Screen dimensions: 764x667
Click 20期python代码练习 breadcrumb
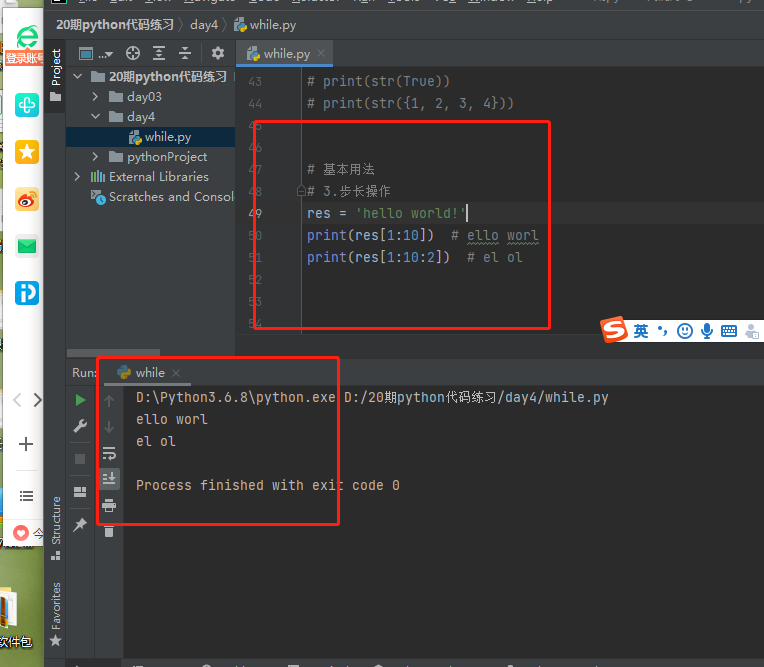pos(115,25)
